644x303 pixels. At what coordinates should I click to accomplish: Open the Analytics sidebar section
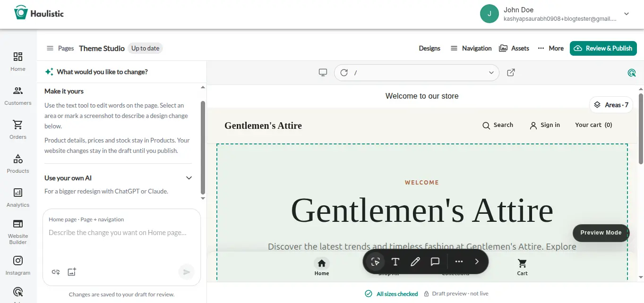coord(18,198)
